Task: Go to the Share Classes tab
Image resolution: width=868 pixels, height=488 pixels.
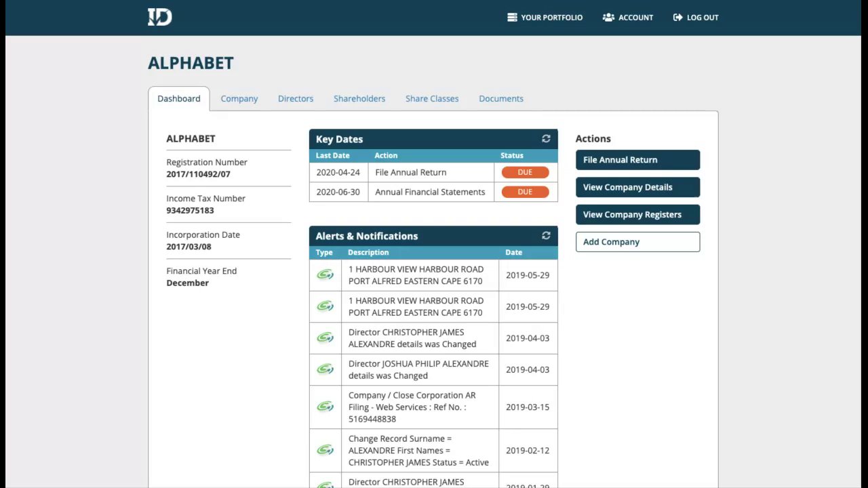Action: click(x=432, y=99)
